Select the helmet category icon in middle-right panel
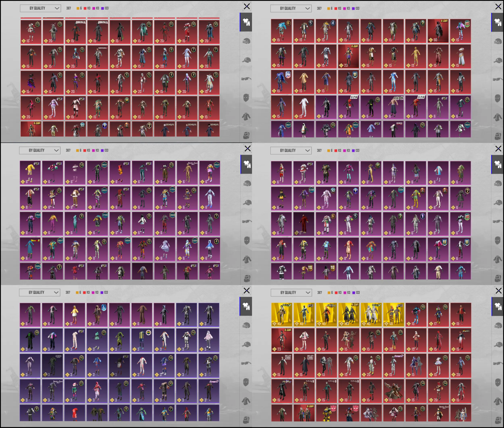The width and height of the screenshot is (504, 428). pos(498,183)
